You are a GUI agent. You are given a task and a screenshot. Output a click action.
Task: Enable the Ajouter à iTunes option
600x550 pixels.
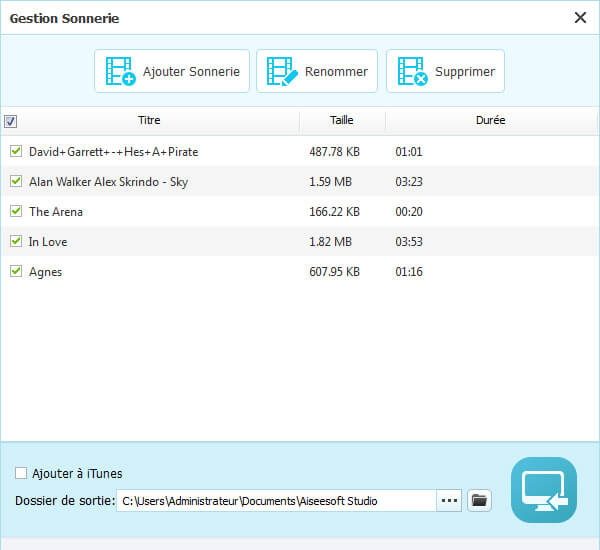(21, 473)
